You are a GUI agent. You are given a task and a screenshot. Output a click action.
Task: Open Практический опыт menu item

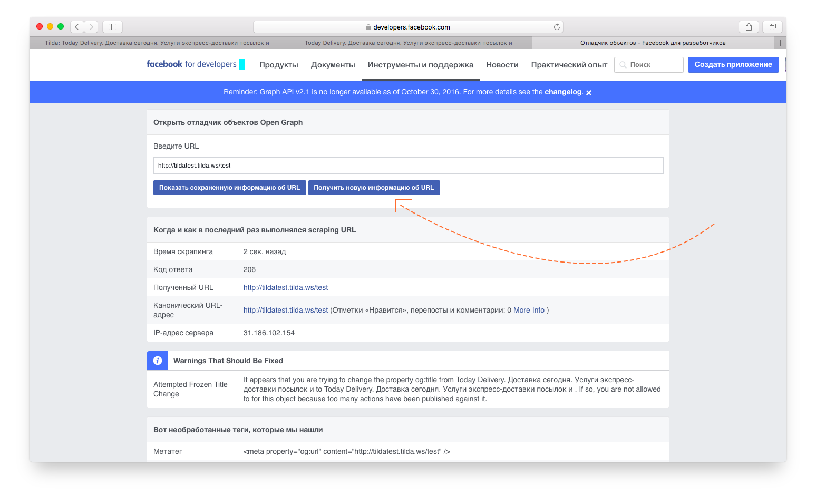click(569, 65)
